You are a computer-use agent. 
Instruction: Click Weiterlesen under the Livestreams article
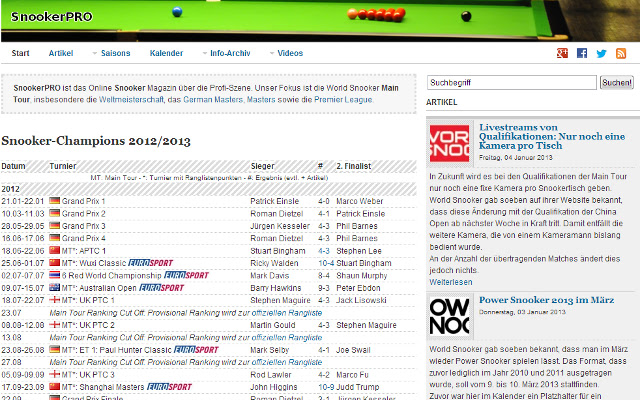click(x=451, y=282)
